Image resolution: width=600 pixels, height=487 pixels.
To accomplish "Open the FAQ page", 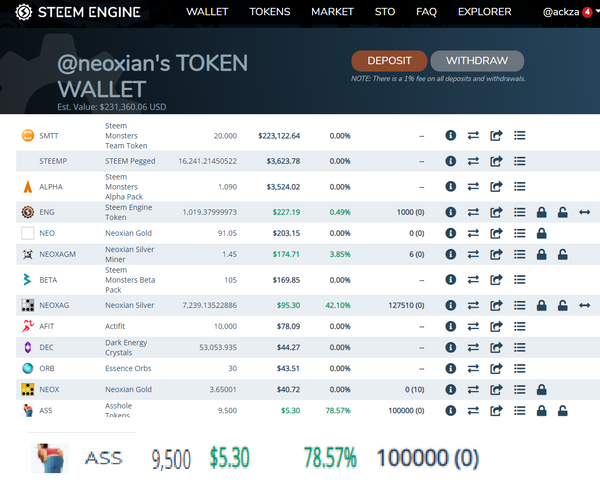I will coord(426,12).
